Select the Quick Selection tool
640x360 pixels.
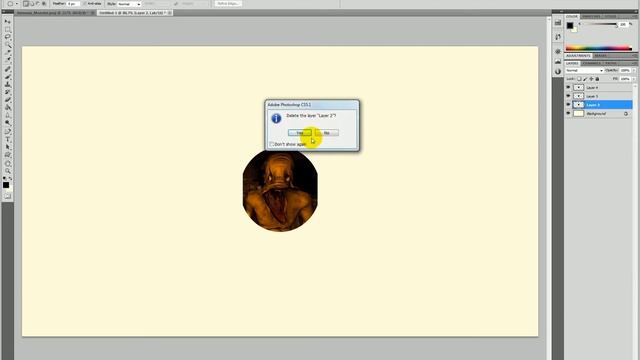tap(7, 45)
